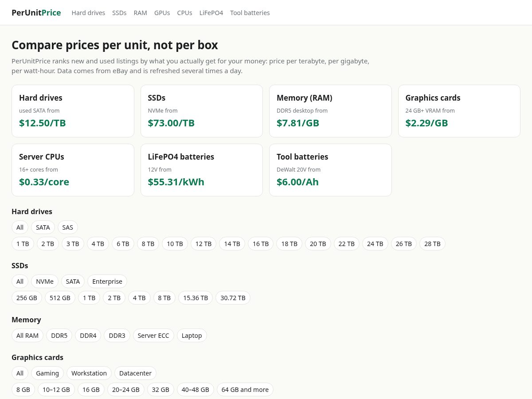Select the Workstation graphics card filter
532x399 pixels.
pos(89,373)
